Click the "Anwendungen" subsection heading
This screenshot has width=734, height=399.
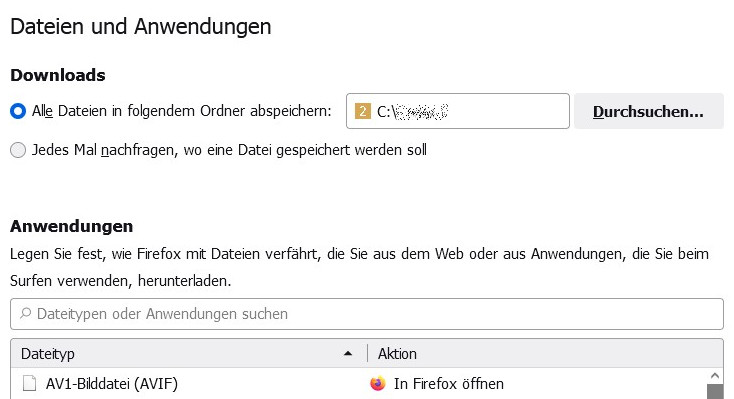coord(72,226)
